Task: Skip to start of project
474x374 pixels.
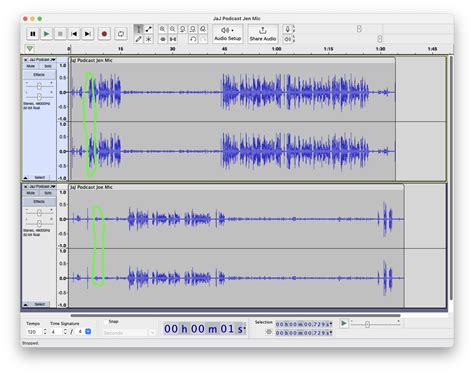Action: tap(74, 34)
